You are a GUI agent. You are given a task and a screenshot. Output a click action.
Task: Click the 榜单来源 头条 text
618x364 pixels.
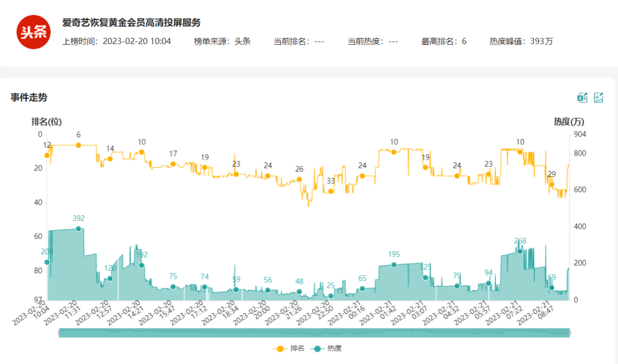click(x=222, y=41)
